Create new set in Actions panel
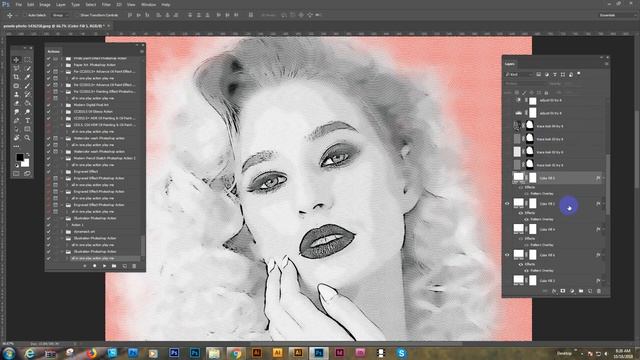Image resolution: width=640 pixels, height=360 pixels. click(x=114, y=266)
